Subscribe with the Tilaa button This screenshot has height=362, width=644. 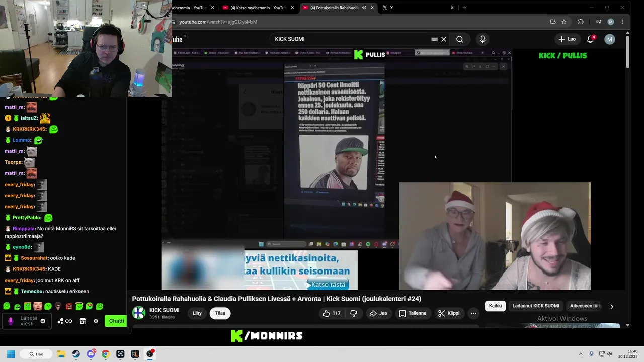click(220, 313)
